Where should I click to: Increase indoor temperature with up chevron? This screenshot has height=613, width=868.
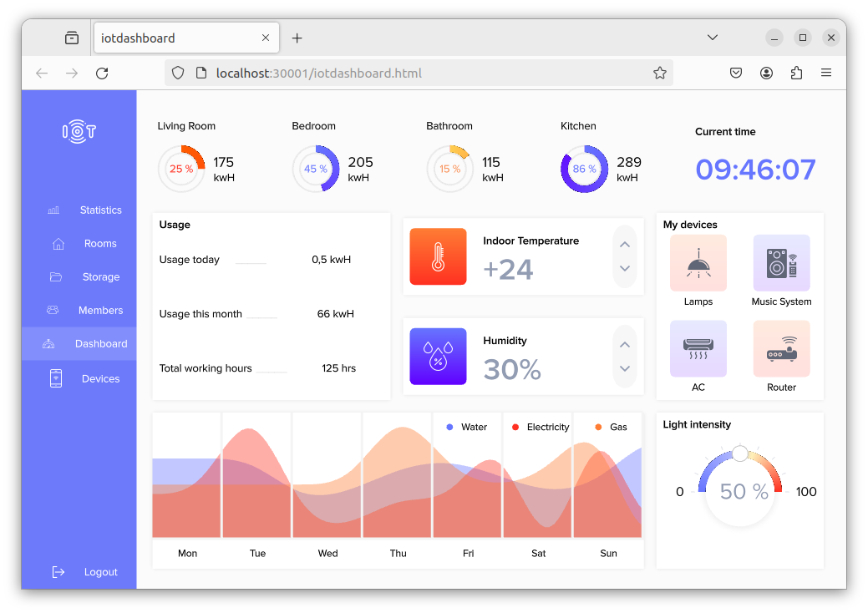[x=624, y=245]
